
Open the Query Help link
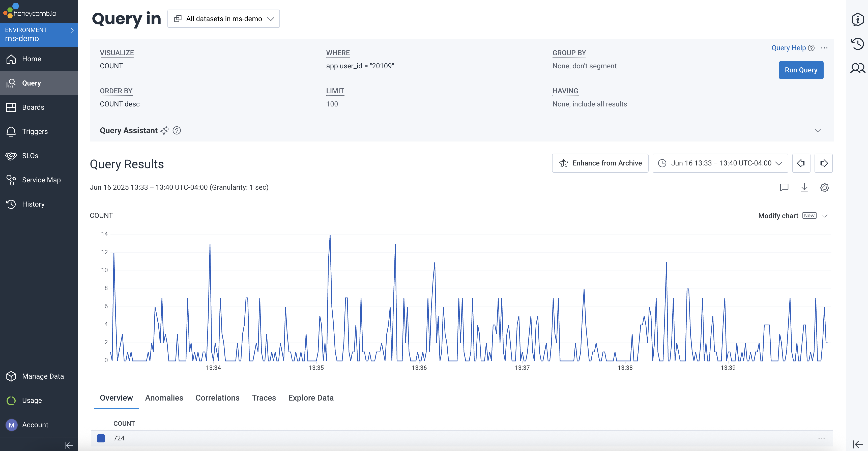click(793, 48)
